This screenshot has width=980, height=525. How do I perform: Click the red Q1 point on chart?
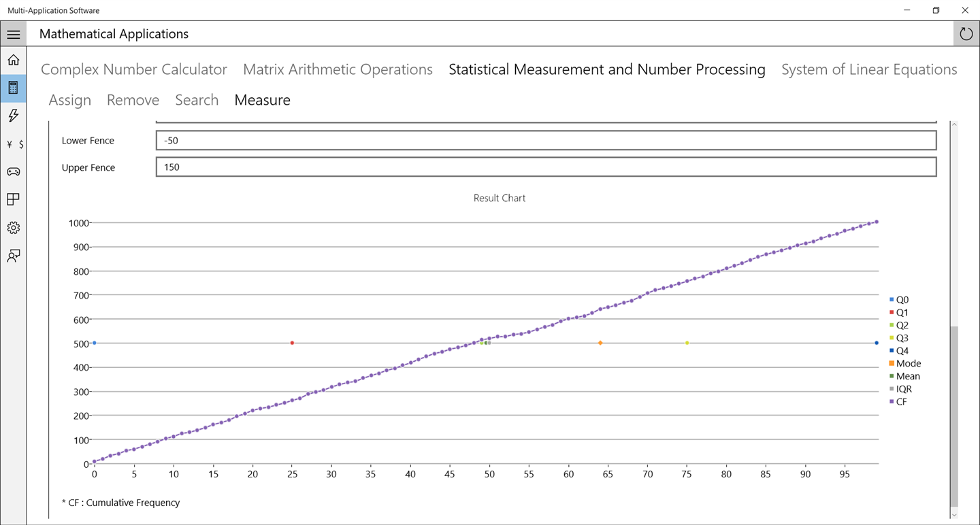coord(292,343)
